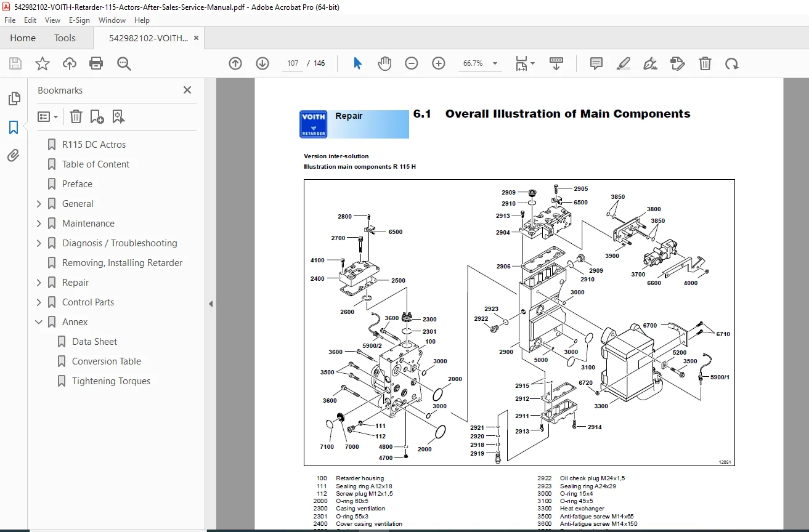
Task: Expand the General bookmark
Action: point(39,204)
